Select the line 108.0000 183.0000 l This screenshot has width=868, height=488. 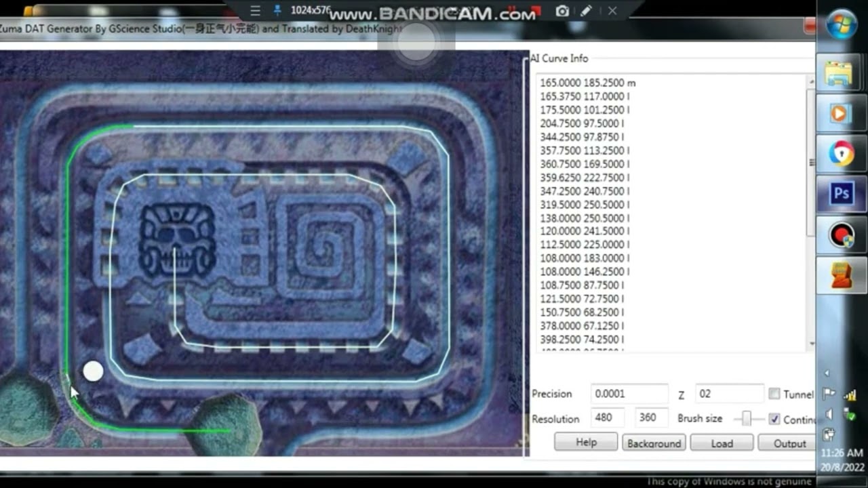point(585,258)
